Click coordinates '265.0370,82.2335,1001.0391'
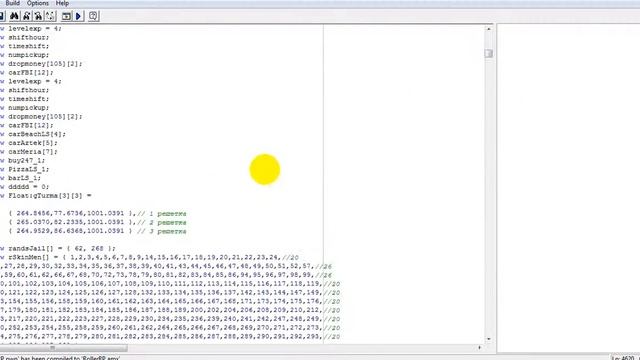 70,222
